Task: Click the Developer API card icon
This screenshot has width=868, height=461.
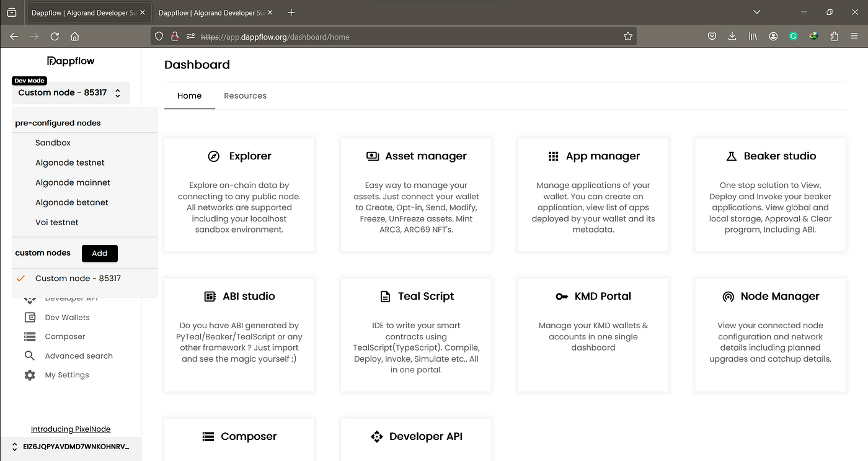Action: click(x=377, y=437)
